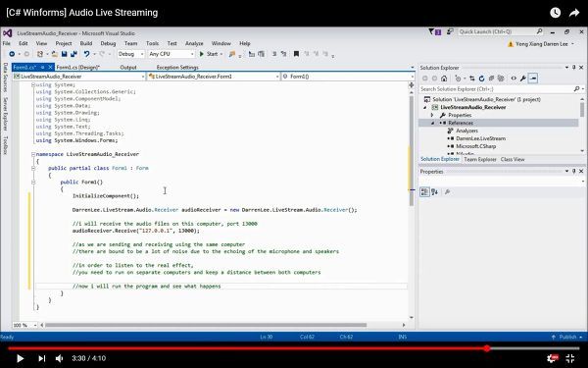Skip to the next video

click(41, 358)
